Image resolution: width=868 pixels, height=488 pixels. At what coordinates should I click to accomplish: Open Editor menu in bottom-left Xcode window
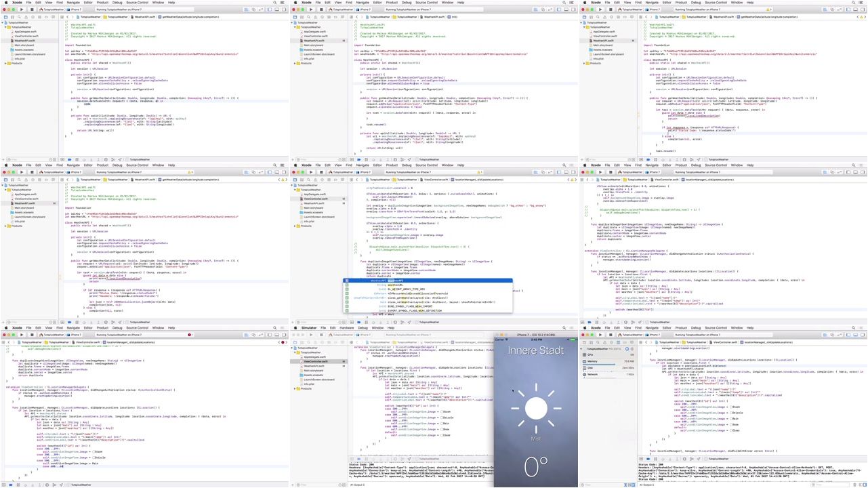coord(88,328)
